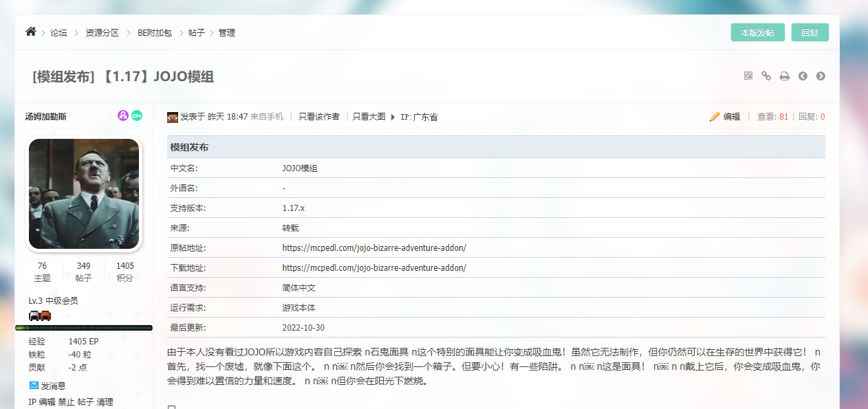The height and width of the screenshot is (409, 868).
Task: Click 清理 in the author admin links
Action: click(105, 402)
